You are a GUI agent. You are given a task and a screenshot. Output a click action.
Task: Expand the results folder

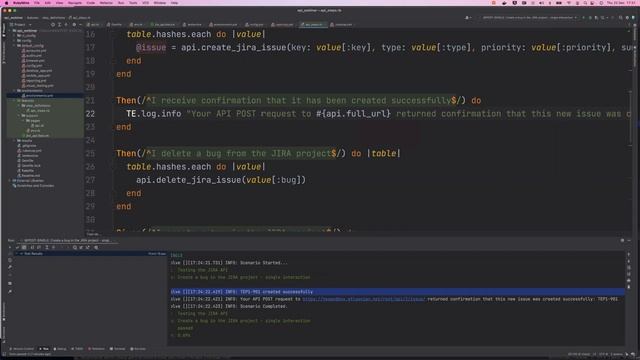[x=15, y=140]
